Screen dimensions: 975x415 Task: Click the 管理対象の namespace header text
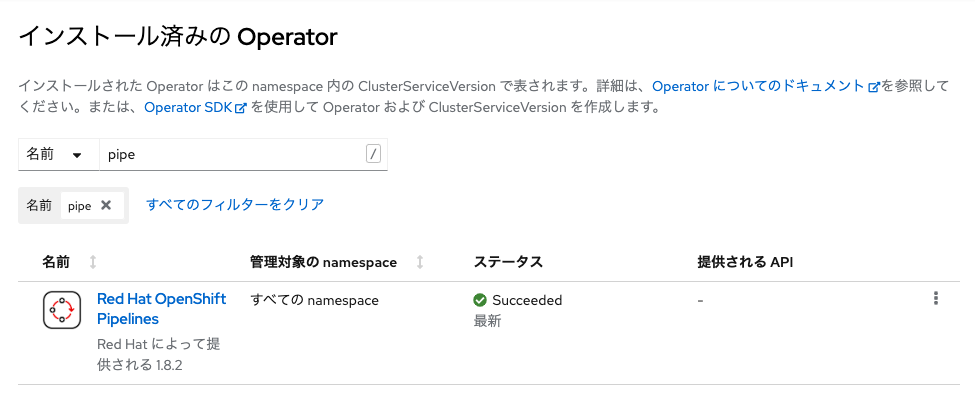[323, 263]
